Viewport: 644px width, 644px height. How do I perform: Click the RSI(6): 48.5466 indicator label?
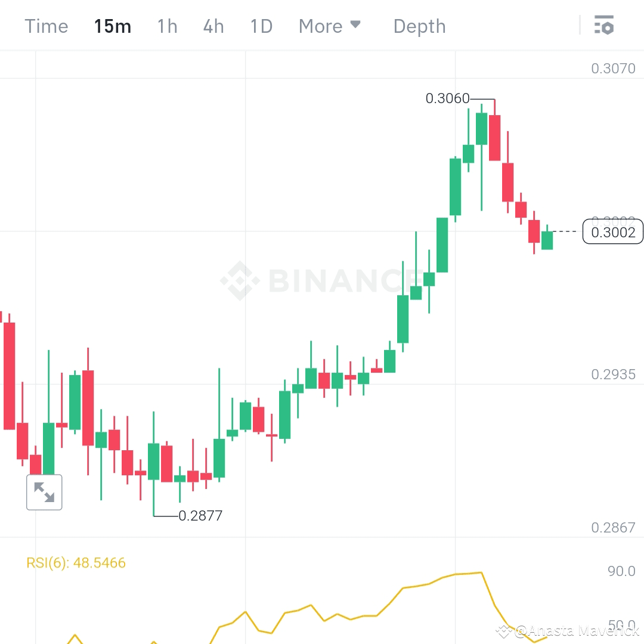click(x=75, y=562)
